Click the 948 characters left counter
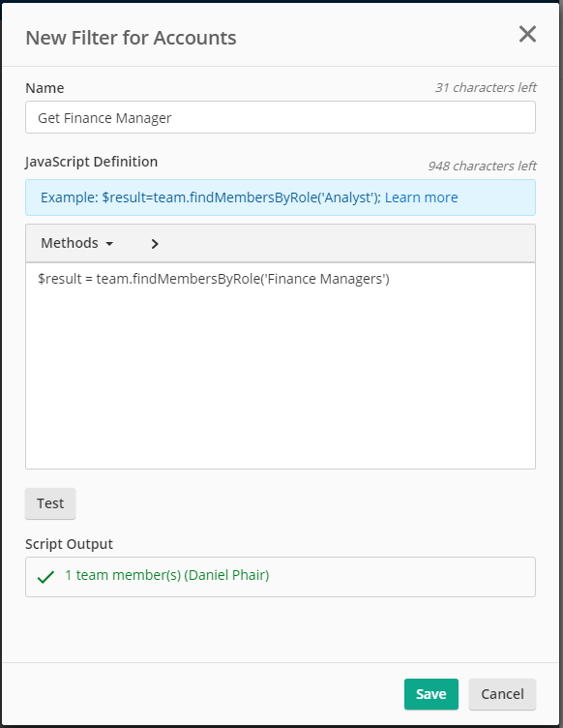This screenshot has height=728, width=563. coord(482,166)
